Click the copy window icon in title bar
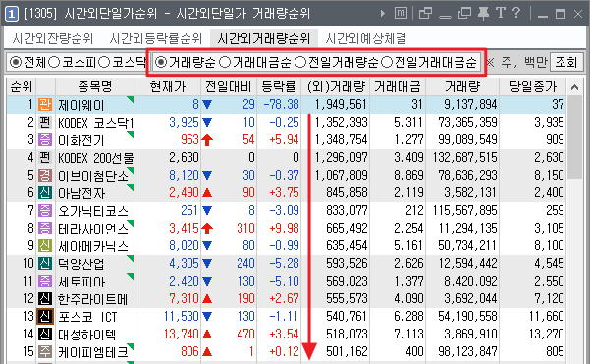The width and height of the screenshot is (590, 364). pyautogui.click(x=464, y=13)
